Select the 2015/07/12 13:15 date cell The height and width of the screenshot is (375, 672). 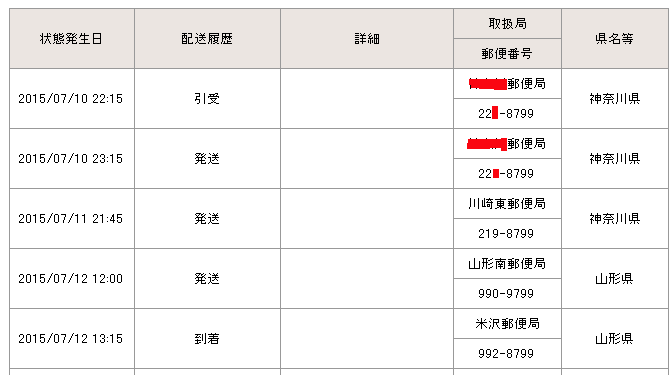pyautogui.click(x=72, y=339)
